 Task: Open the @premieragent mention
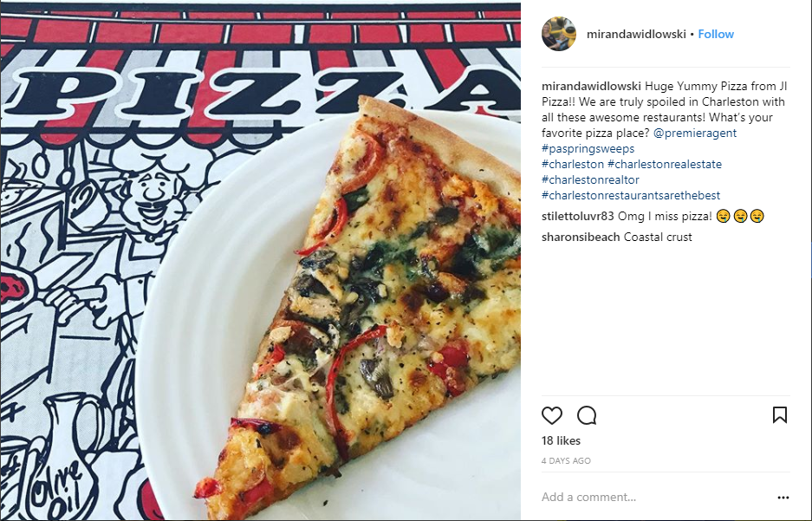point(695,134)
